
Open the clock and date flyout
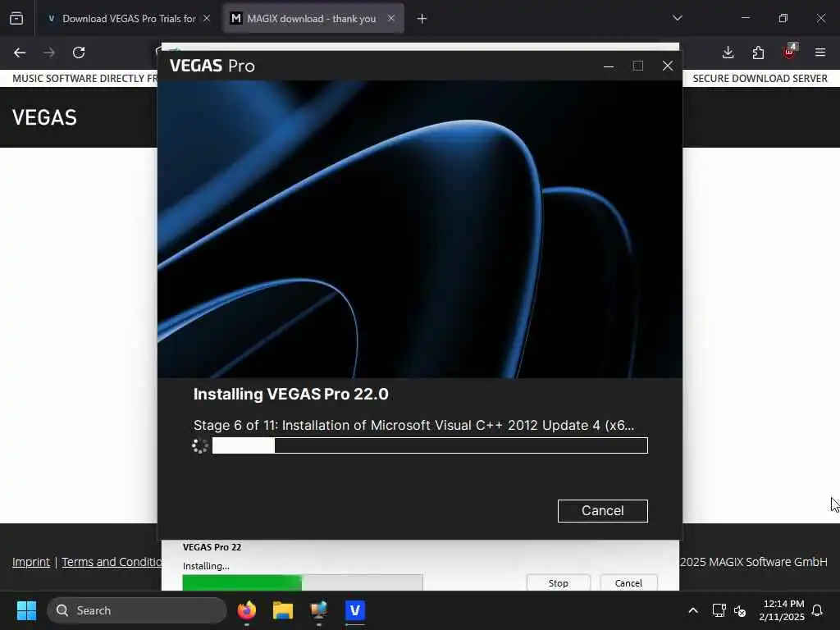pos(782,610)
